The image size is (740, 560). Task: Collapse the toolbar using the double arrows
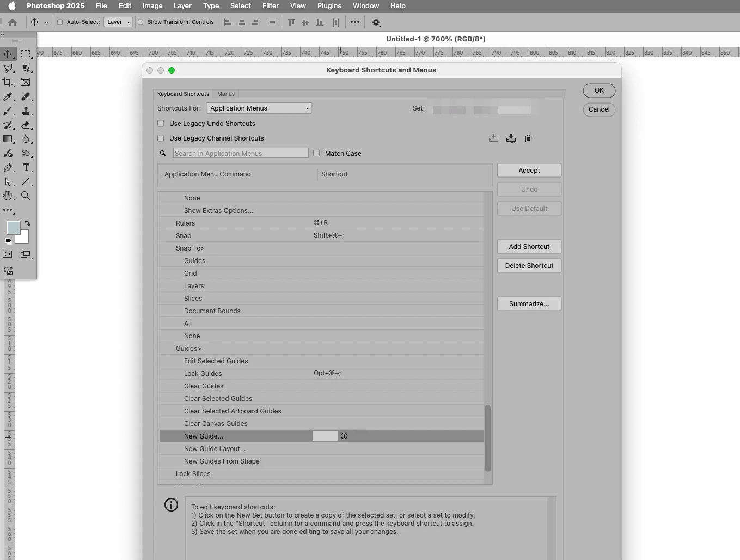pyautogui.click(x=3, y=34)
